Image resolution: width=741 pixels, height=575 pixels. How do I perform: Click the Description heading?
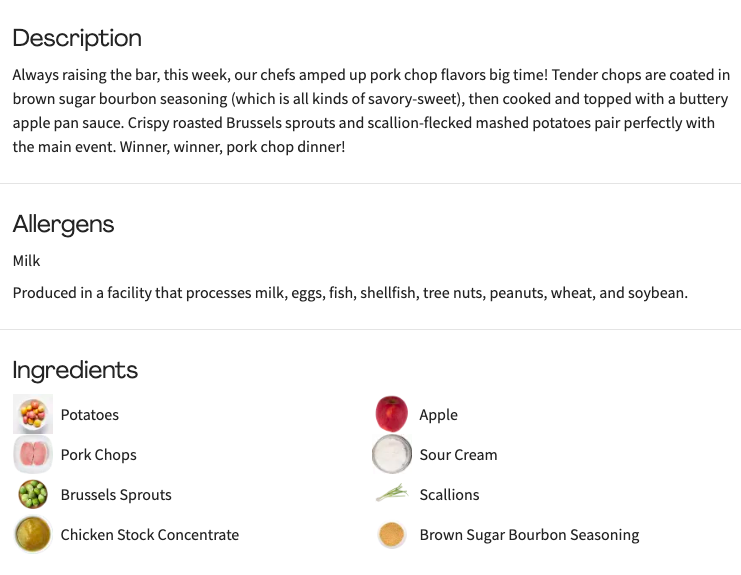coord(77,38)
